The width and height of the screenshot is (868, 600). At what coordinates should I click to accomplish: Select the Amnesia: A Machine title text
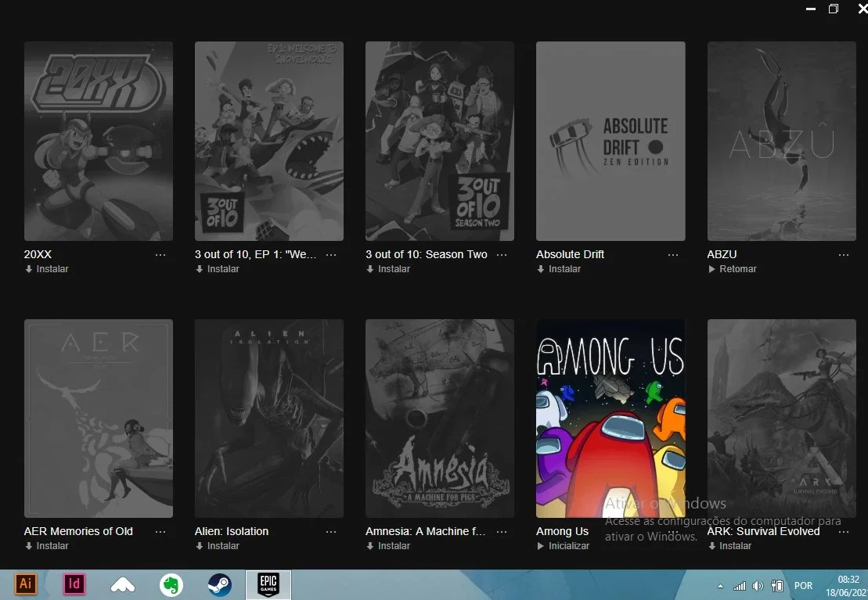425,531
